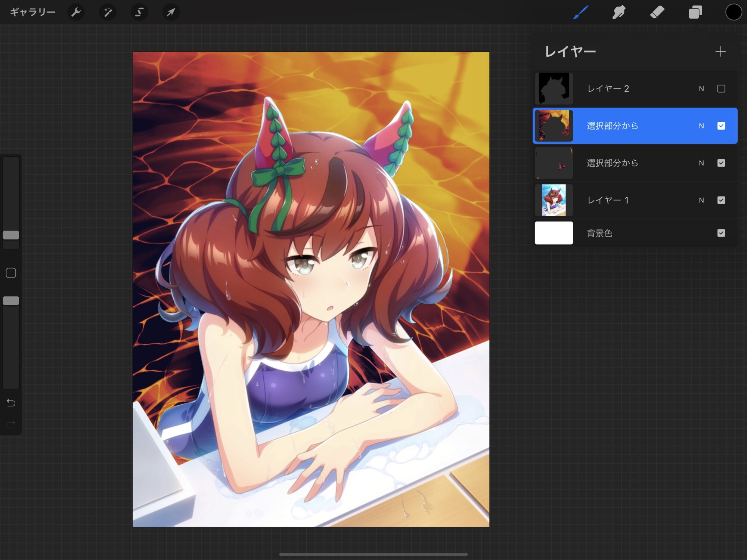
Task: Select the Smudge finger tool
Action: [619, 12]
